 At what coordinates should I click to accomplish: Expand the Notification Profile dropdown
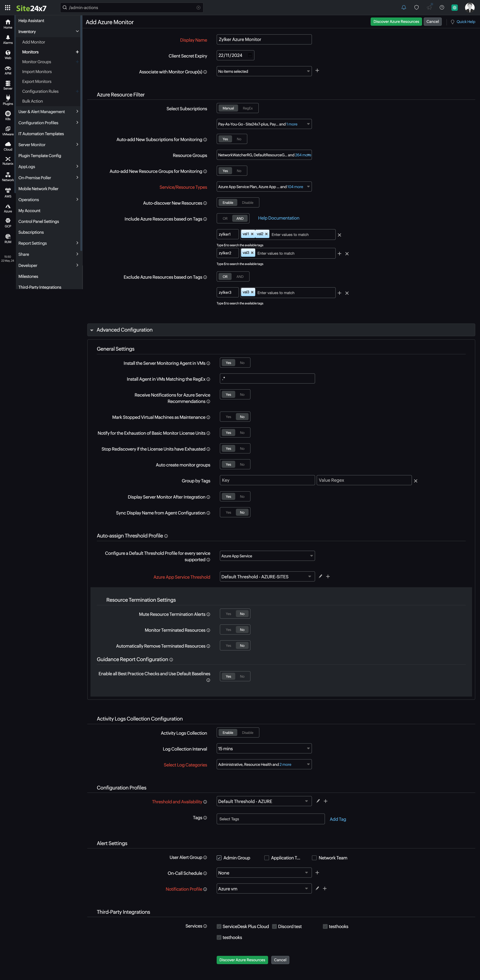tap(264, 889)
